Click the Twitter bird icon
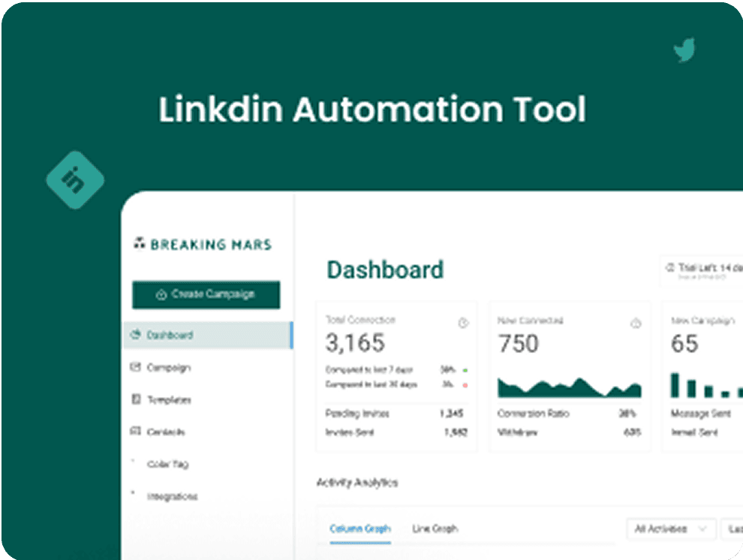The image size is (743, 560). click(x=684, y=51)
